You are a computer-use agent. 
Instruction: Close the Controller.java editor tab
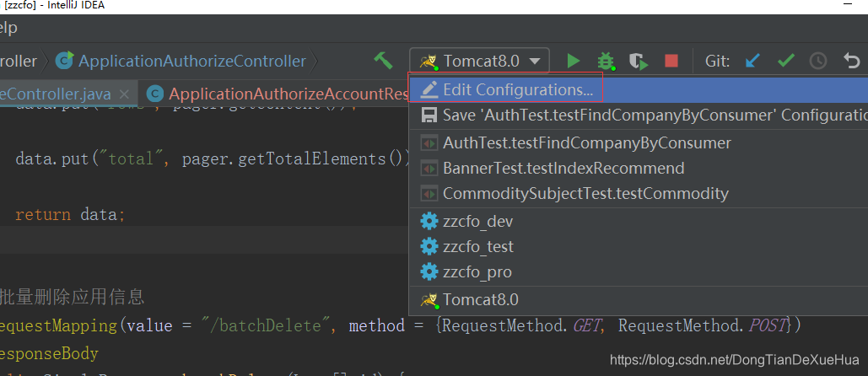[x=125, y=94]
